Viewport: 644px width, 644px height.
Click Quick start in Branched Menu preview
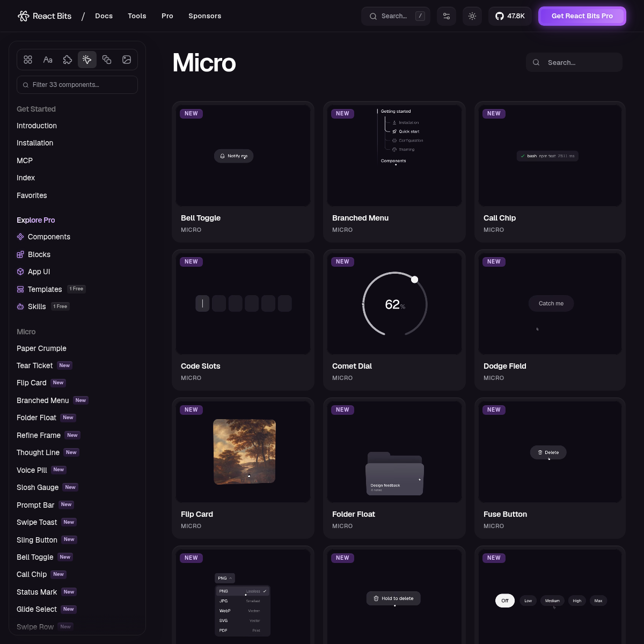(x=406, y=131)
